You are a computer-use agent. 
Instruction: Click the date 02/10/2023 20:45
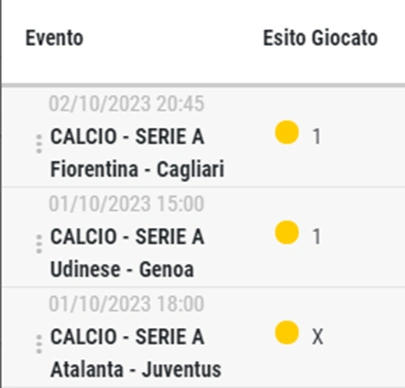pos(126,104)
